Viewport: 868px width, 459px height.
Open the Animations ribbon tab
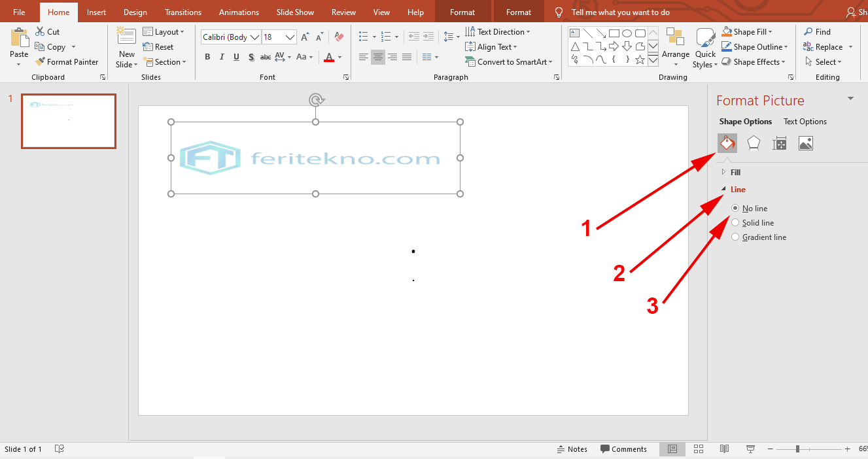point(239,12)
